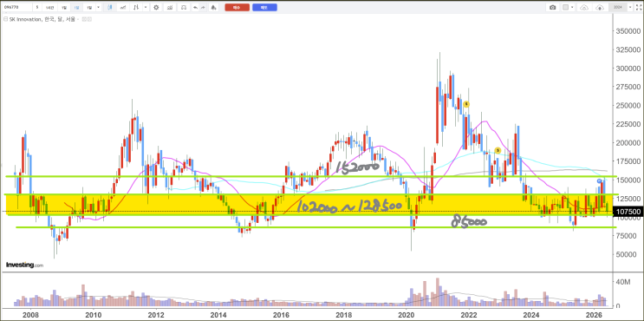Image resolution: width=644 pixels, height=321 pixels.
Task: Click the 096770 symbol search field
Action: 17,8
